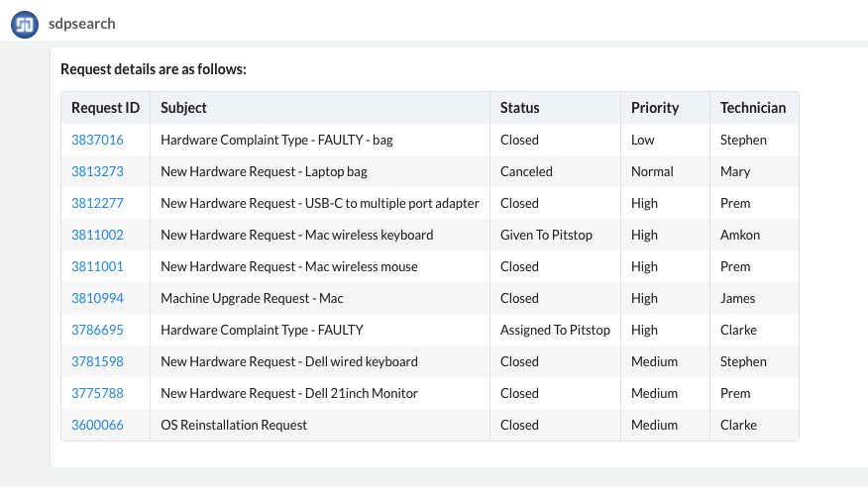
Task: Open request ID 3775788
Action: (97, 393)
